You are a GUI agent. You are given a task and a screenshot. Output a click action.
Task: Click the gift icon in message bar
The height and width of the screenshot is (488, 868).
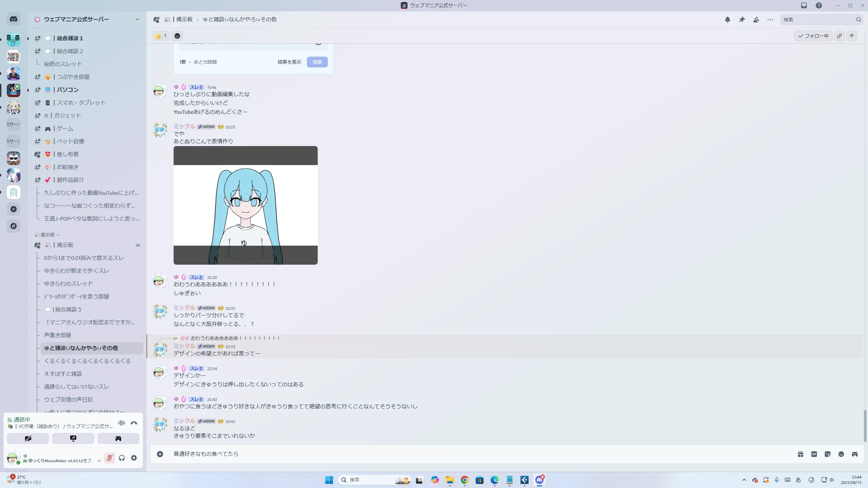point(801,454)
